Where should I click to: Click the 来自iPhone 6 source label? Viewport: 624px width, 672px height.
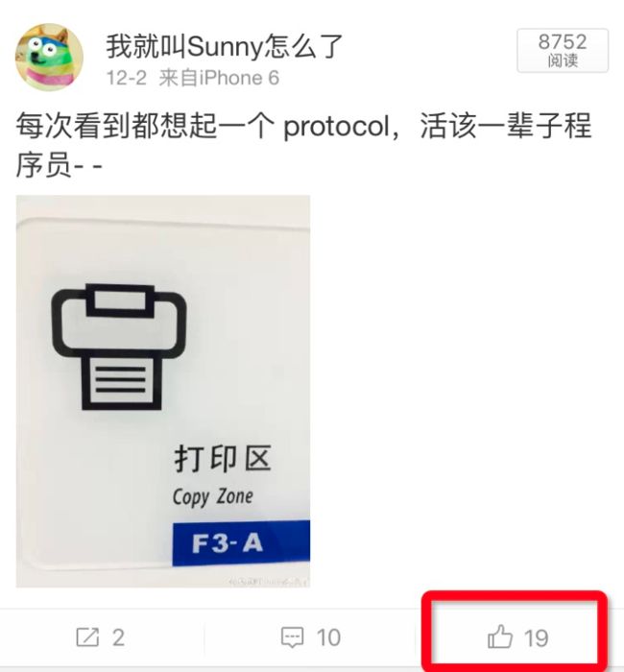(219, 78)
